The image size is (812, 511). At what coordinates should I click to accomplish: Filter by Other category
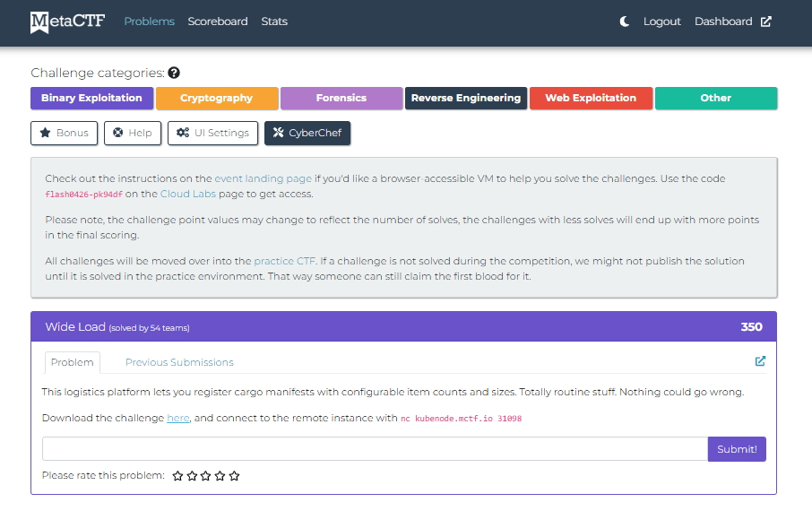coord(716,98)
